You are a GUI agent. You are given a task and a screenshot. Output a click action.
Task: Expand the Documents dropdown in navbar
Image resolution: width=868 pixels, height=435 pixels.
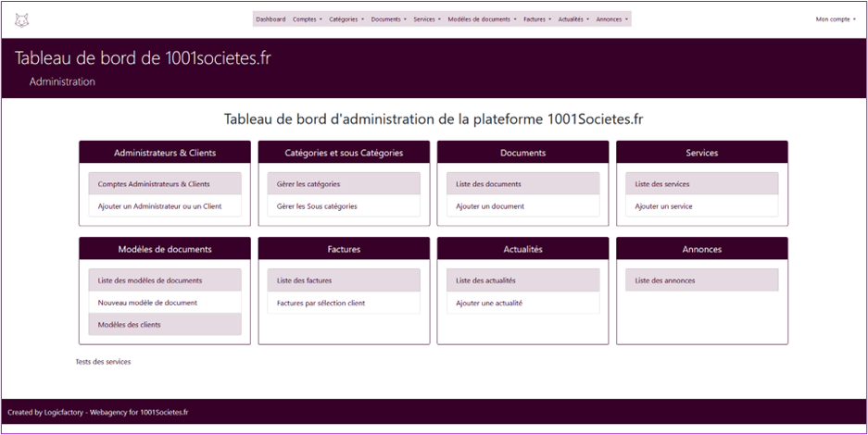(x=388, y=19)
